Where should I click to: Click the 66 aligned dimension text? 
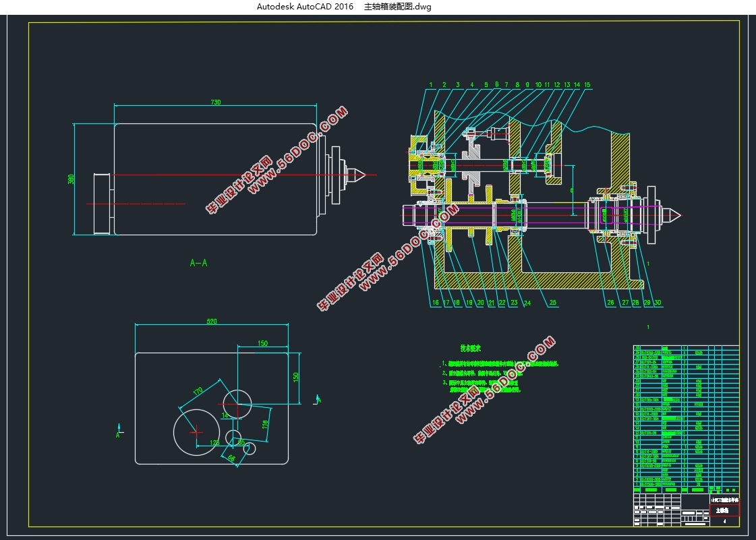pos(231,458)
